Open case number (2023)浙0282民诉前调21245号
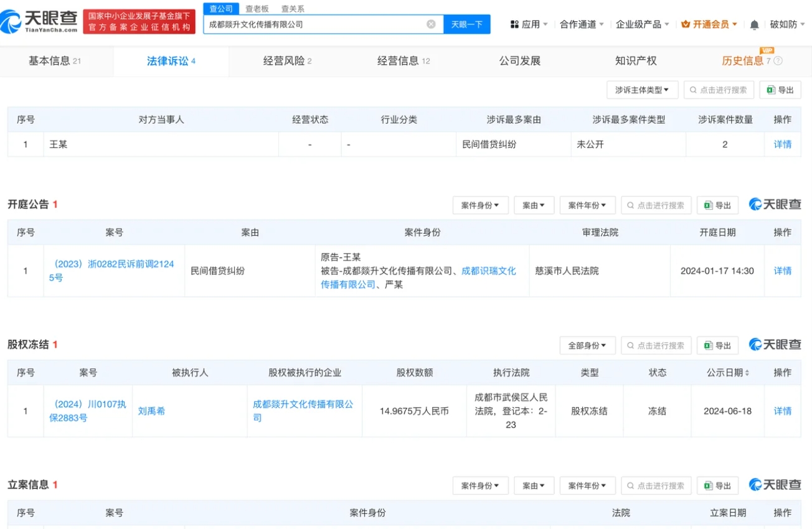812x529 pixels. point(112,271)
